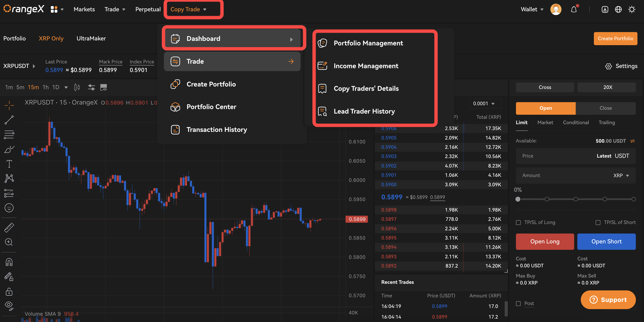Toggle stay in drawing mode pencil lock
Viewport: 644px width, 322px height.
pos(9,277)
